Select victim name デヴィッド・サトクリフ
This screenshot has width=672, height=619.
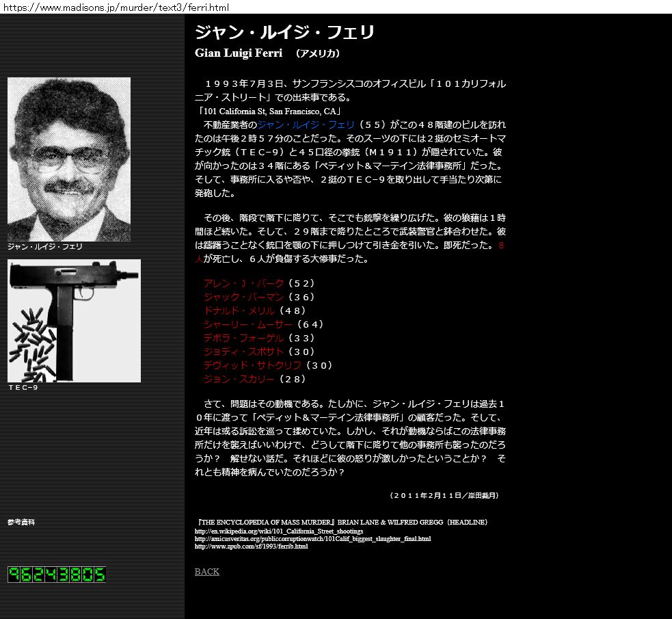(x=252, y=365)
